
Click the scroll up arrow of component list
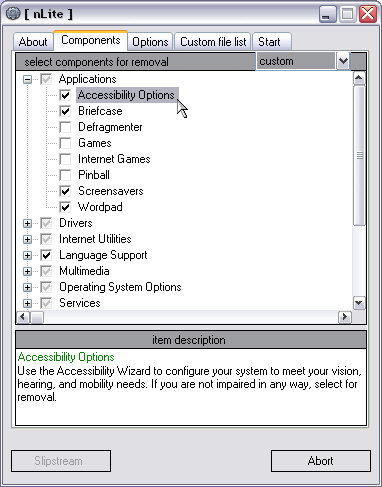359,79
